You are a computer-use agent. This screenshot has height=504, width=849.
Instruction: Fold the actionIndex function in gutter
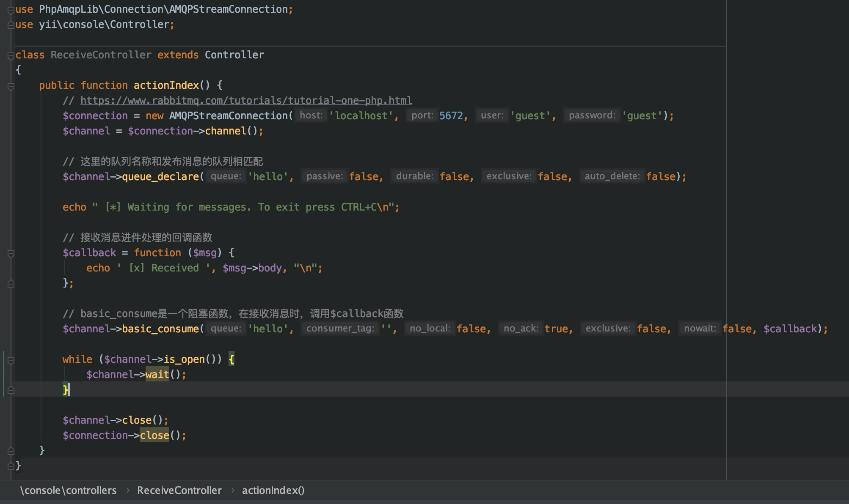point(11,86)
